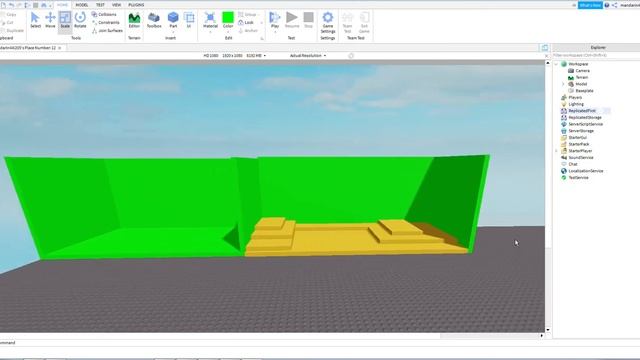Click the viewport vertical scrollbar down arrow
The image size is (640, 360).
(x=548, y=329)
